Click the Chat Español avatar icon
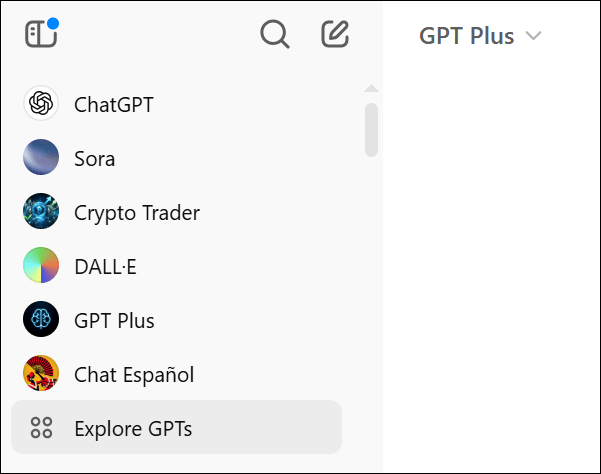Viewport: 601px width, 474px height. [x=41, y=374]
